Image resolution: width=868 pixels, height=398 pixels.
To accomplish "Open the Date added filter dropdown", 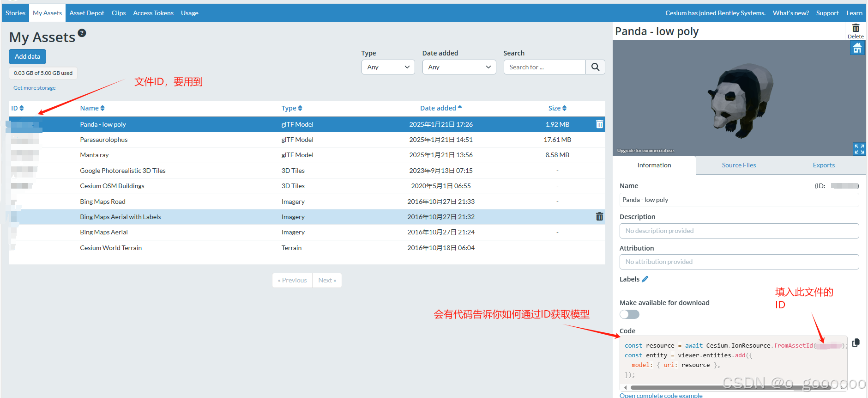I will (459, 67).
